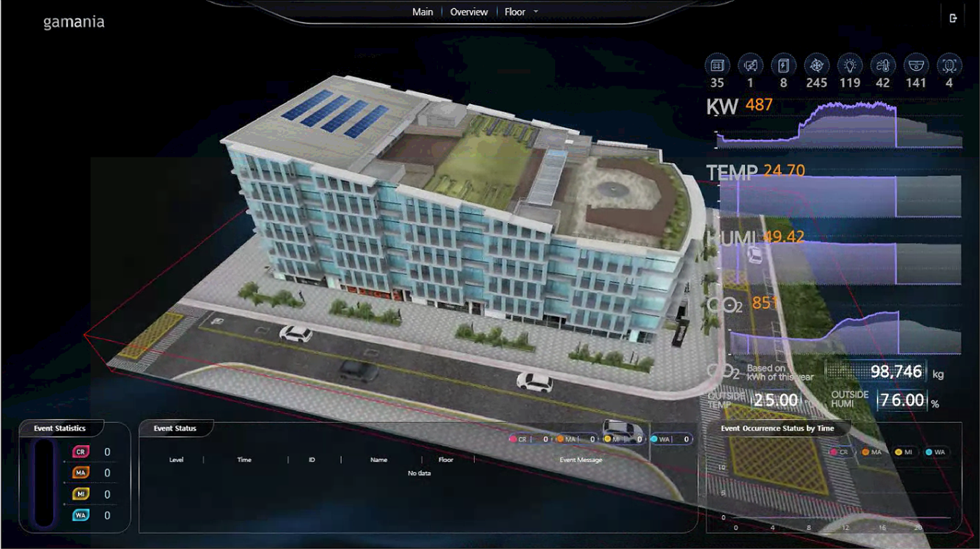Select the HVAC fan icon showing 245
The width and height of the screenshot is (980, 549).
(x=816, y=65)
